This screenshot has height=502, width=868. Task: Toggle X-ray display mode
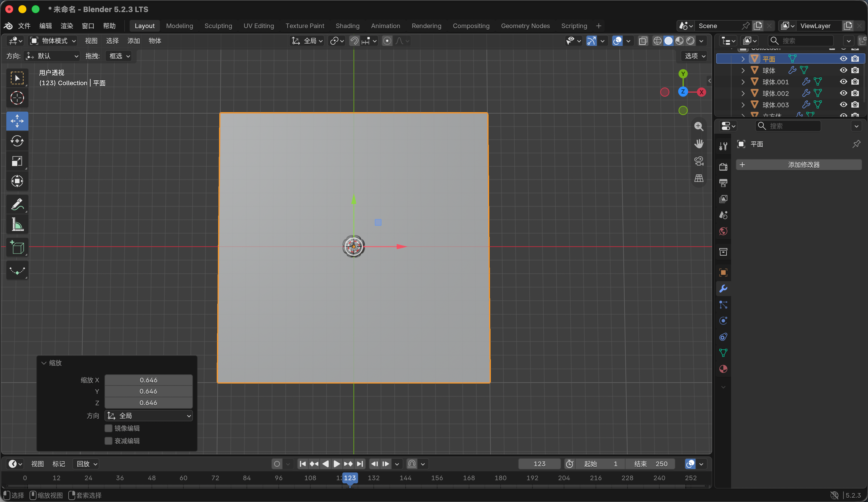(x=643, y=41)
